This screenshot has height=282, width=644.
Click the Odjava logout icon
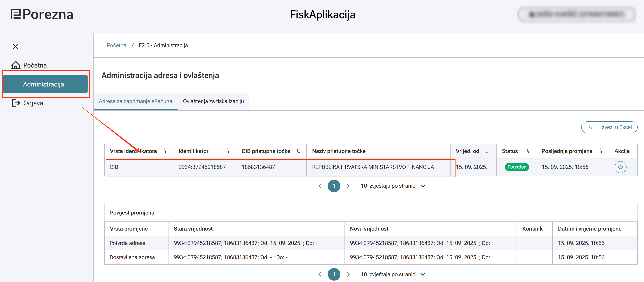click(x=16, y=103)
